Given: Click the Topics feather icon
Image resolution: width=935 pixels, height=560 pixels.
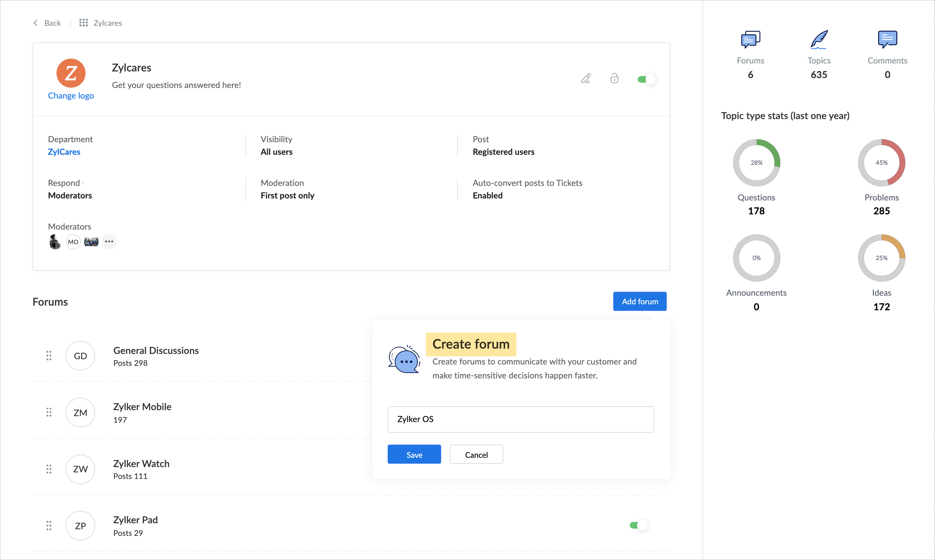Looking at the screenshot, I should click(819, 40).
